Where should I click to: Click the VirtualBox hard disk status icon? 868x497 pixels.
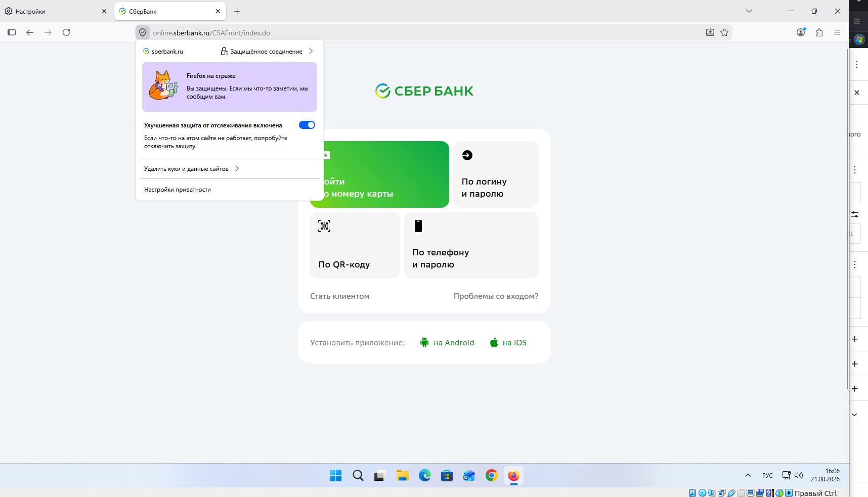coord(692,493)
